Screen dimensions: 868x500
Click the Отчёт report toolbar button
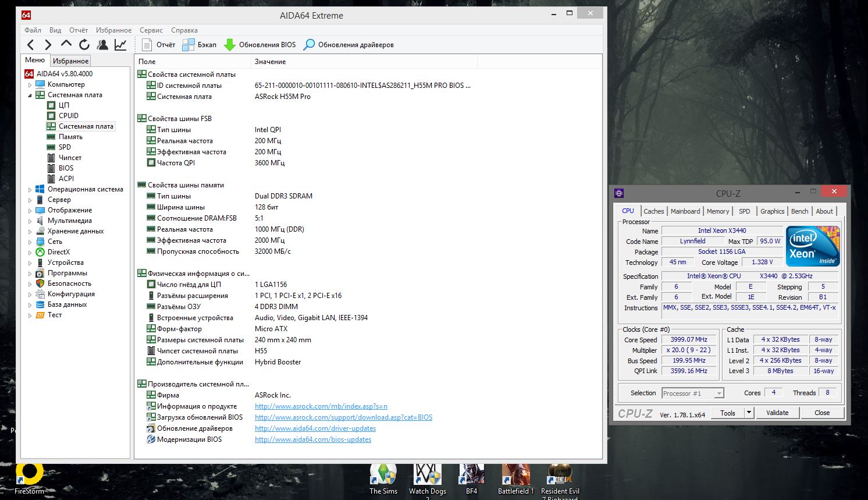click(x=158, y=45)
